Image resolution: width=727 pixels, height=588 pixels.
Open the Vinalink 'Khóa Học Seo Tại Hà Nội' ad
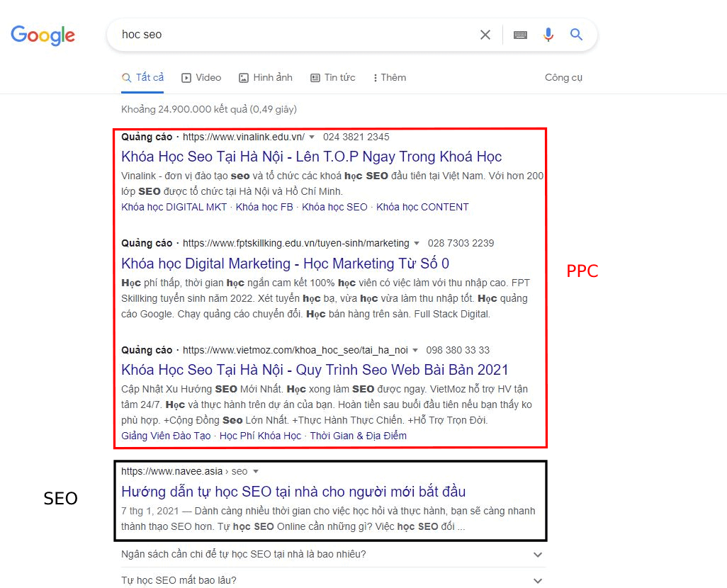point(310,156)
